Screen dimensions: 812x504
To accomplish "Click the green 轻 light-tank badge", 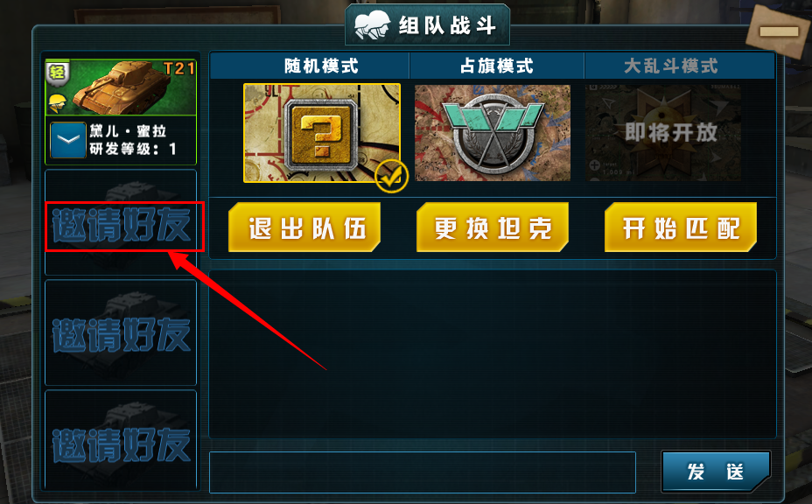I will pos(57,73).
